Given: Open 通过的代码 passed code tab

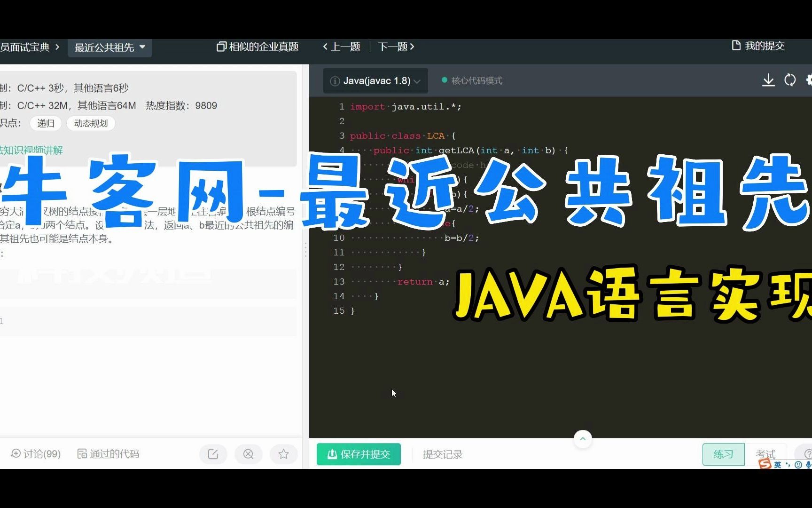Looking at the screenshot, I should pos(108,454).
